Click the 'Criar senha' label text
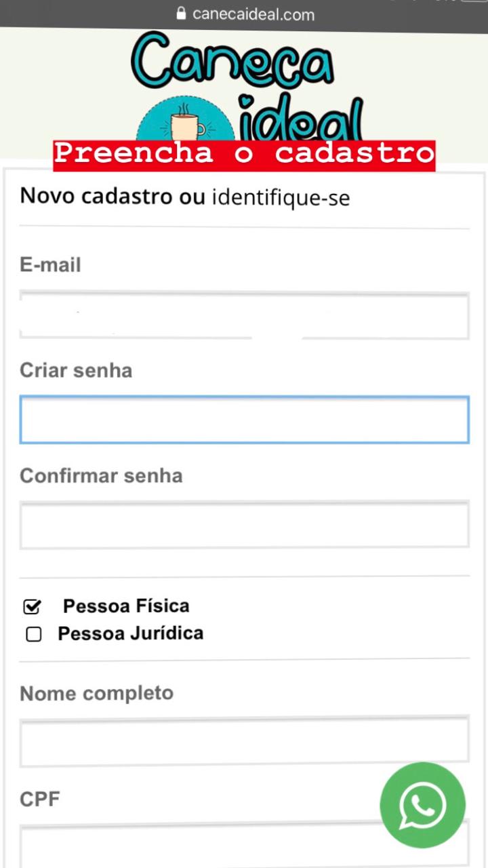This screenshot has height=868, width=488. pyautogui.click(x=76, y=370)
